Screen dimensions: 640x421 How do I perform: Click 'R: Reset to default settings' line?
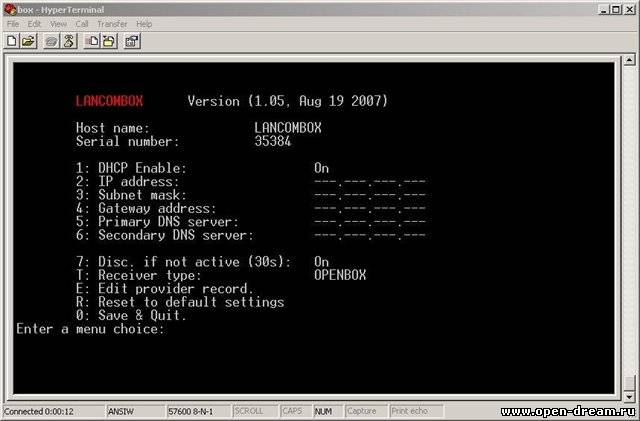click(180, 302)
